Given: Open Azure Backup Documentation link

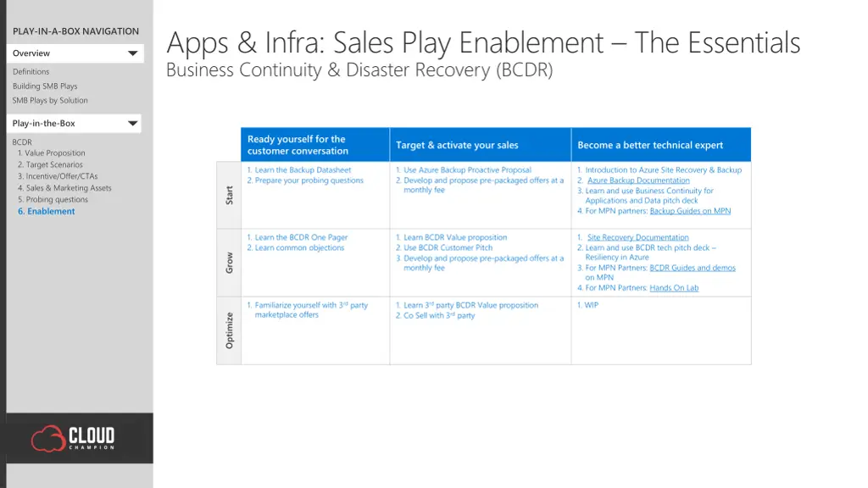Looking at the screenshot, I should tap(638, 180).
